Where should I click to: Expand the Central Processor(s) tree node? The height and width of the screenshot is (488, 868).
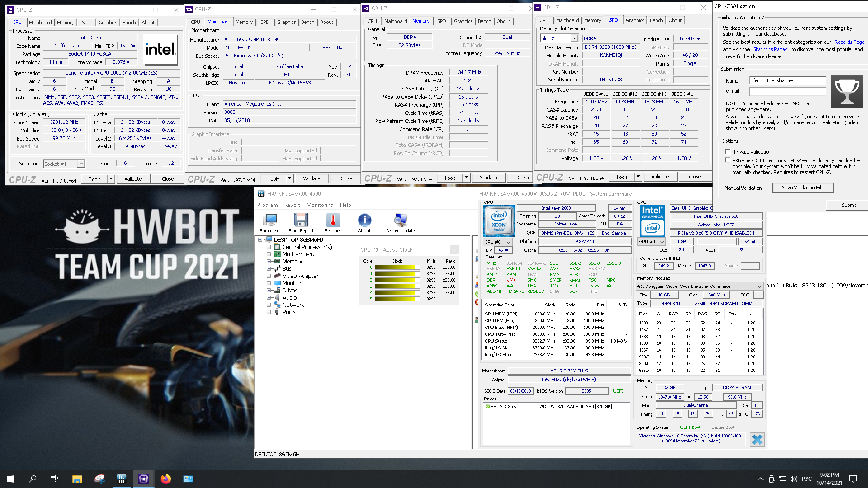269,247
